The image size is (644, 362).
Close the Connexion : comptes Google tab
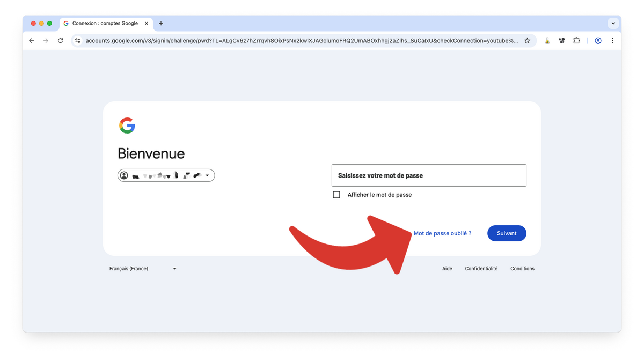(x=147, y=24)
